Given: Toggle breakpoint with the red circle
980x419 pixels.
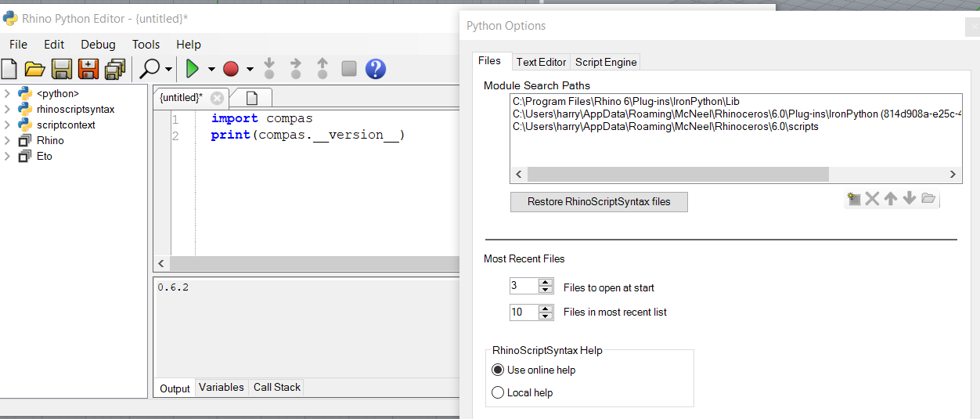Looking at the screenshot, I should [x=230, y=69].
